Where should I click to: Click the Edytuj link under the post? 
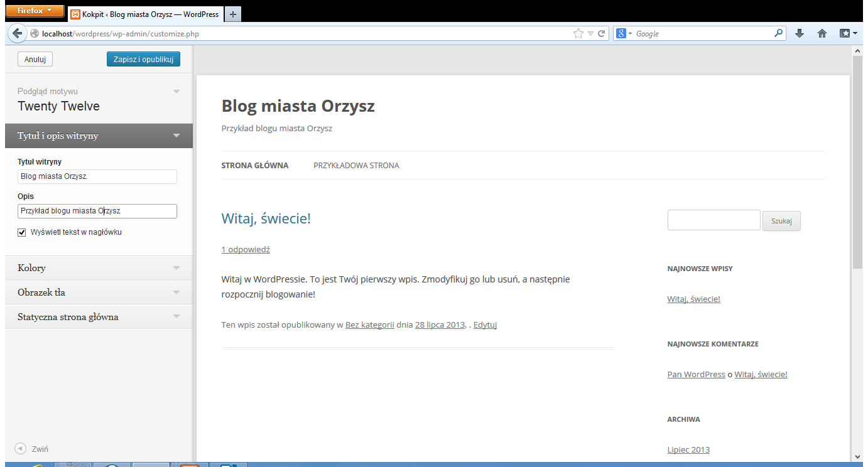[485, 325]
